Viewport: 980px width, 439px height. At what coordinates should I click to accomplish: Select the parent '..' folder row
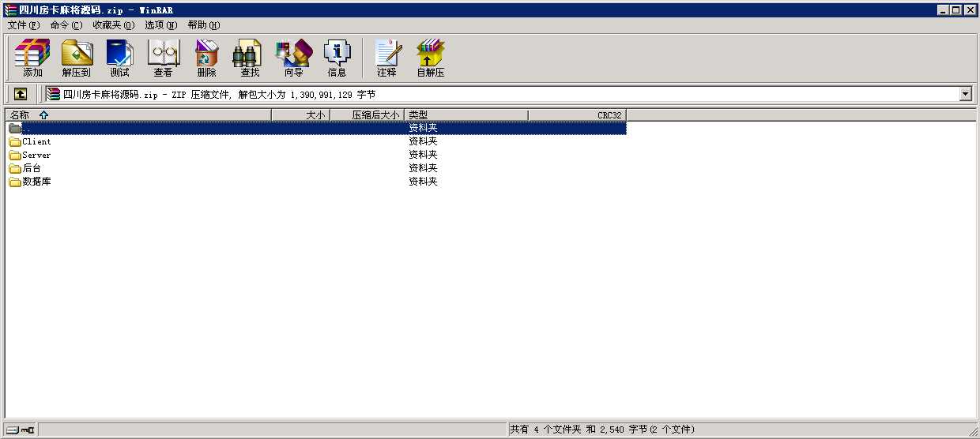[316, 128]
